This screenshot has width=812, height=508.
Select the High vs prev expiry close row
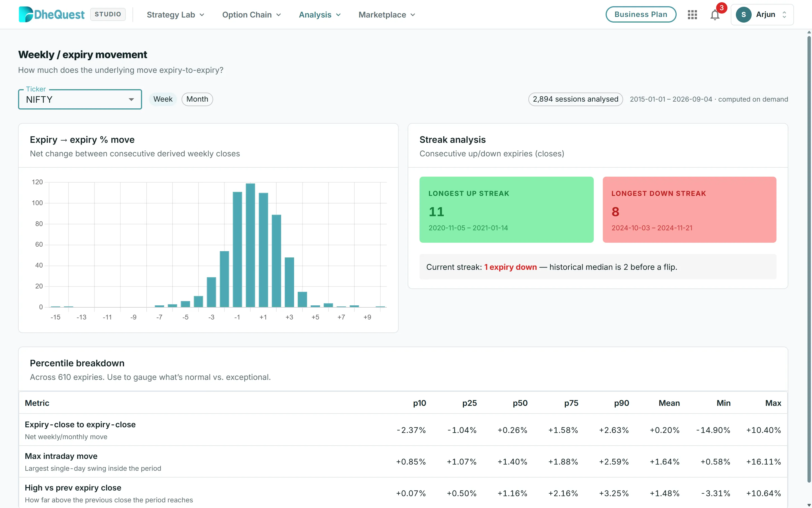(x=403, y=493)
